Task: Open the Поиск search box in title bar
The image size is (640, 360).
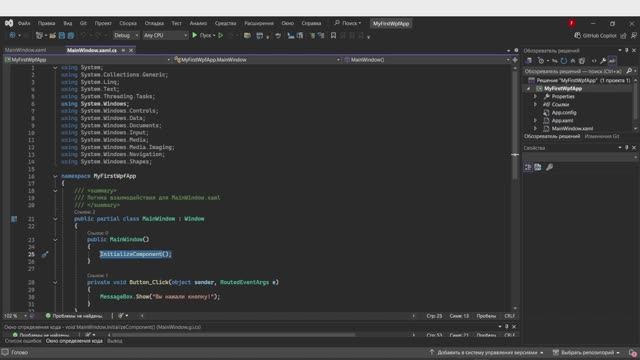Action: click(x=348, y=23)
